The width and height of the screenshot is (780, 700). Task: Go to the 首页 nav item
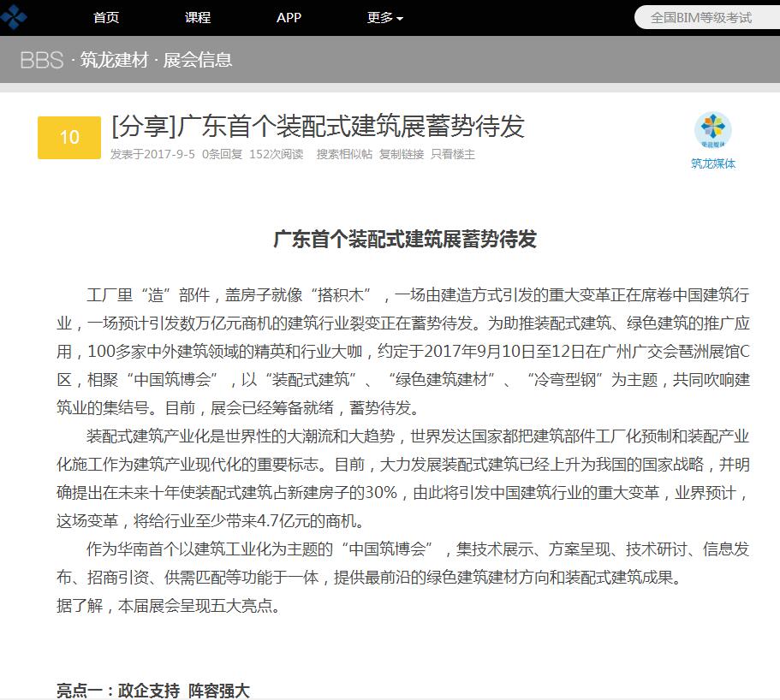click(106, 18)
